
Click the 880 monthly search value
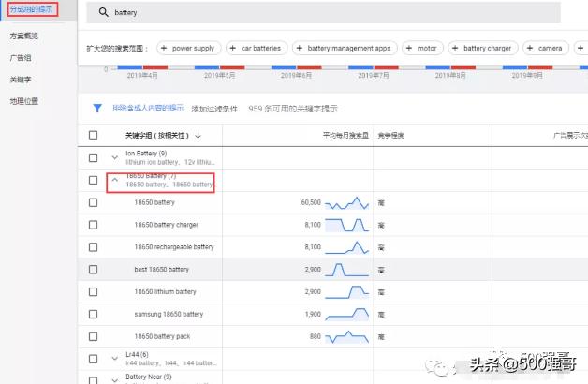coord(316,336)
